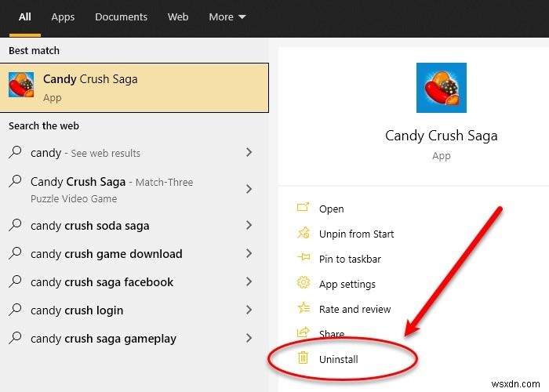549x392 pixels.
Task: Choose 'candy crush saga facebook' suggestion
Action: coord(102,282)
